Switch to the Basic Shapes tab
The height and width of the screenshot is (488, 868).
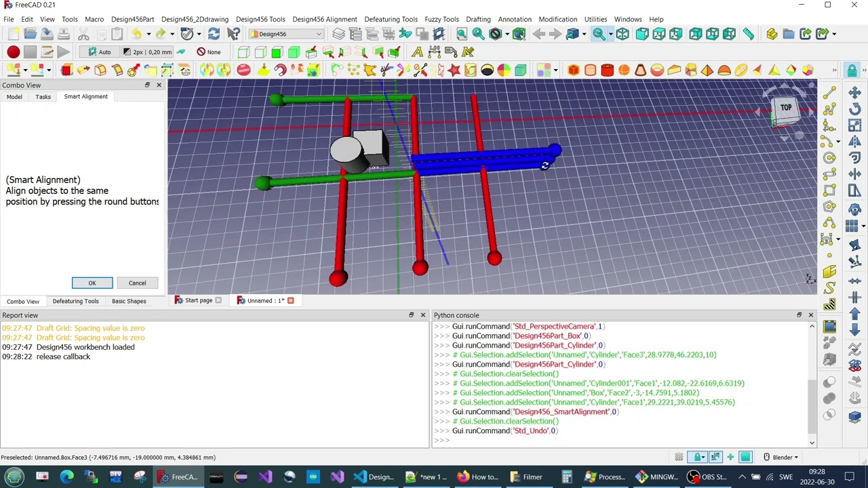[x=129, y=301]
